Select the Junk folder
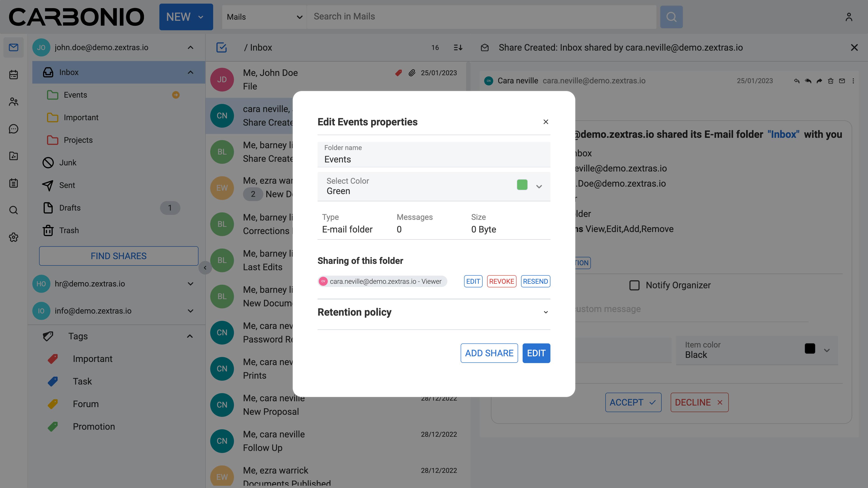 pos(68,163)
